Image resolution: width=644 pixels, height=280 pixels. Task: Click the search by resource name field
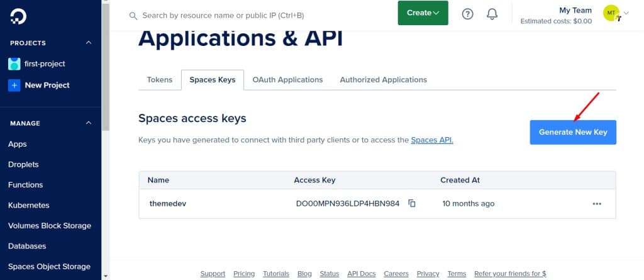pos(223,16)
